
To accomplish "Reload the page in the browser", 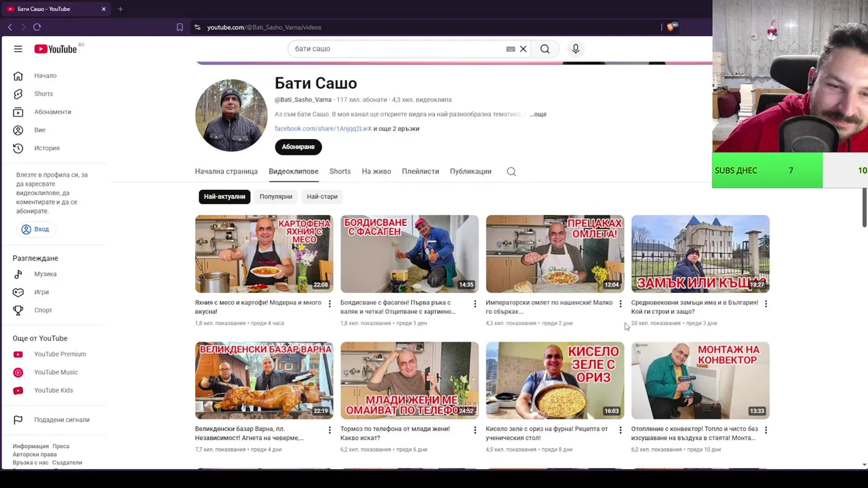I will 37,27.
